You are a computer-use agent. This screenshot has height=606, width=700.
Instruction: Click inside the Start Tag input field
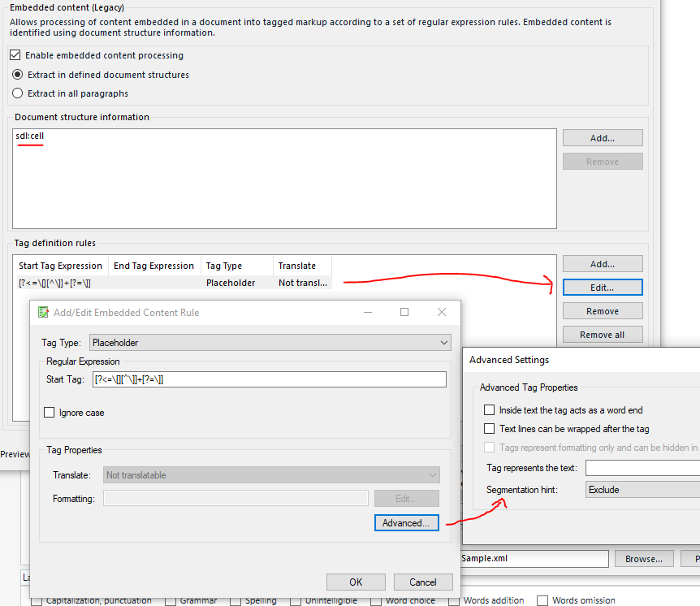click(268, 379)
